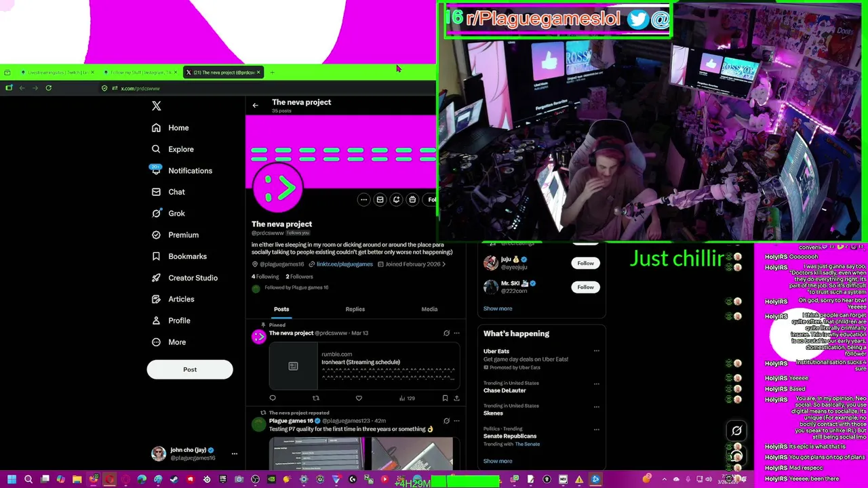Close The neva project browser tab
Viewport: 868px width, 488px height.
pyautogui.click(x=258, y=73)
